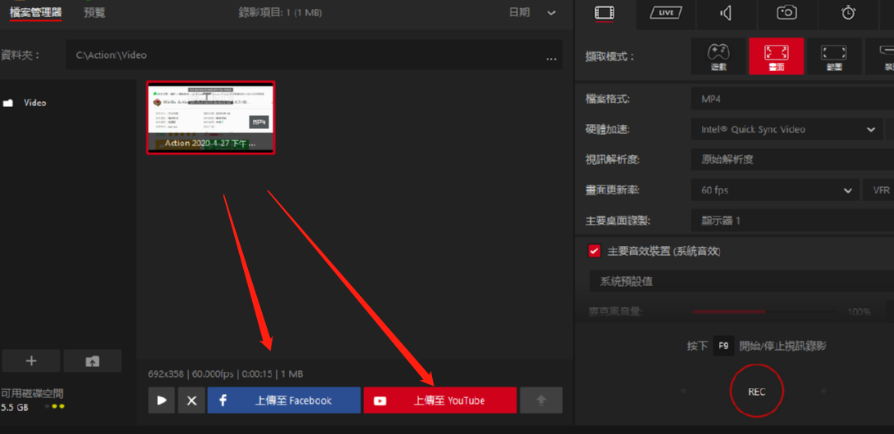The width and height of the screenshot is (894, 434).
Task: Select the 範圍 region capture mode
Action: (x=834, y=56)
